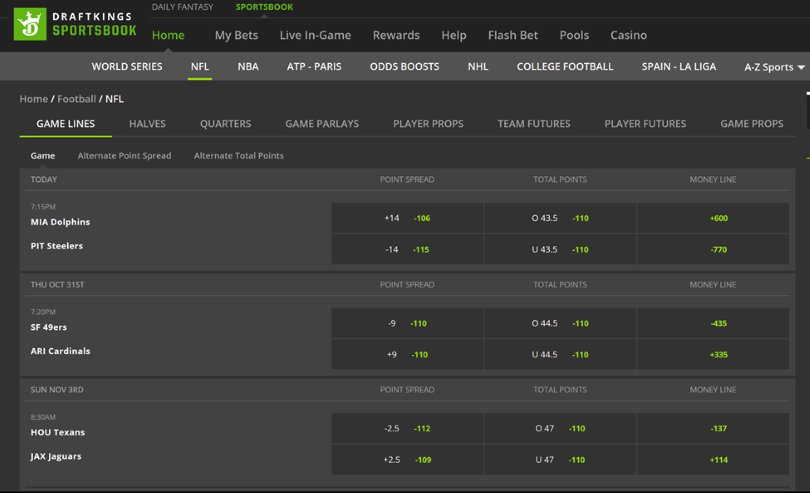The width and height of the screenshot is (810, 493).
Task: Select NHL in sports bar
Action: (478, 67)
